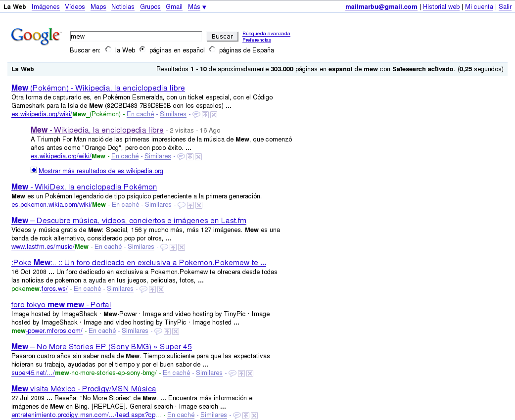
Task: Click the 'Mostrar más resultados de es.wikipedia.org' link
Action: coord(101,171)
